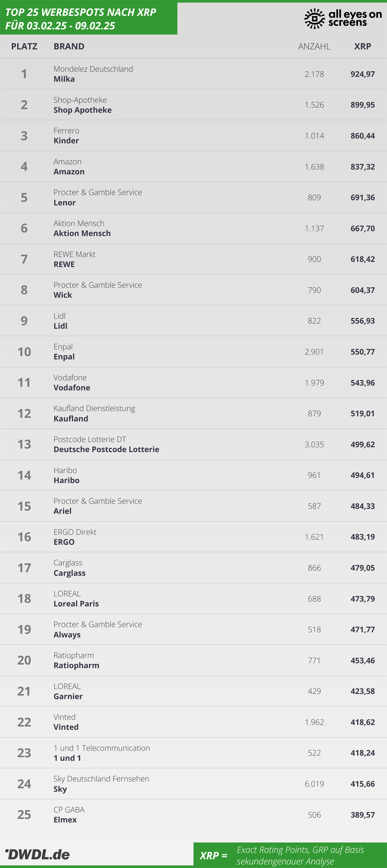Image resolution: width=387 pixels, height=868 pixels.
Task: Click Enpal's spot count 2.901
Action: click(x=314, y=352)
